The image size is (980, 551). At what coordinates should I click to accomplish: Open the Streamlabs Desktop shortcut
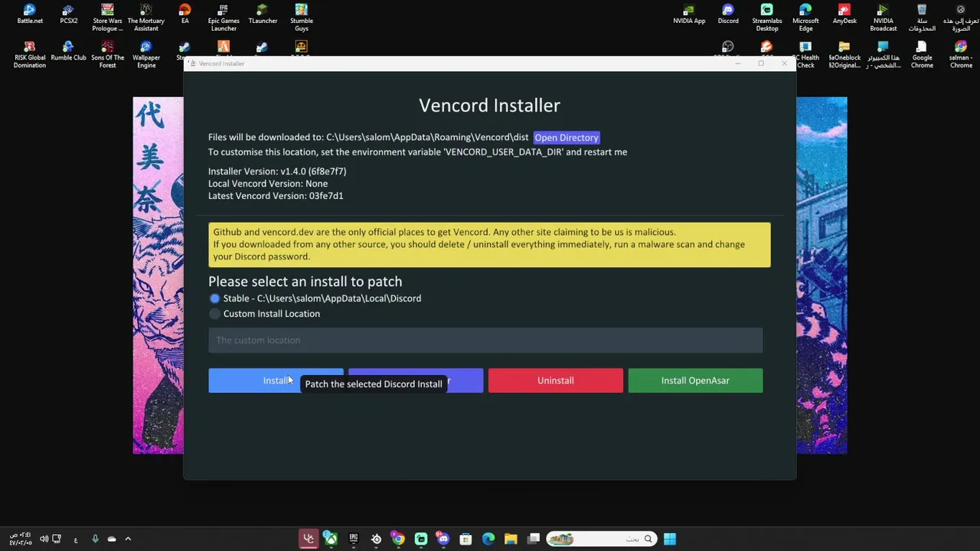click(767, 18)
